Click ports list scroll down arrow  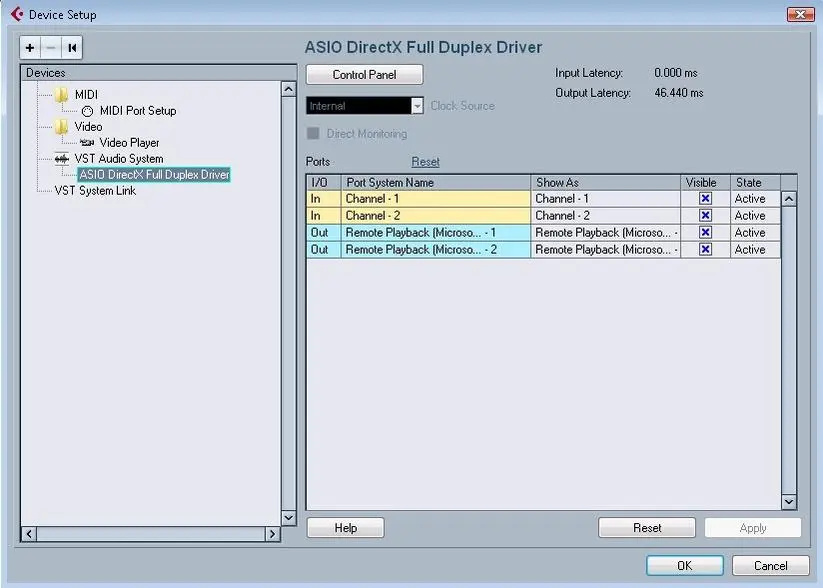point(788,502)
